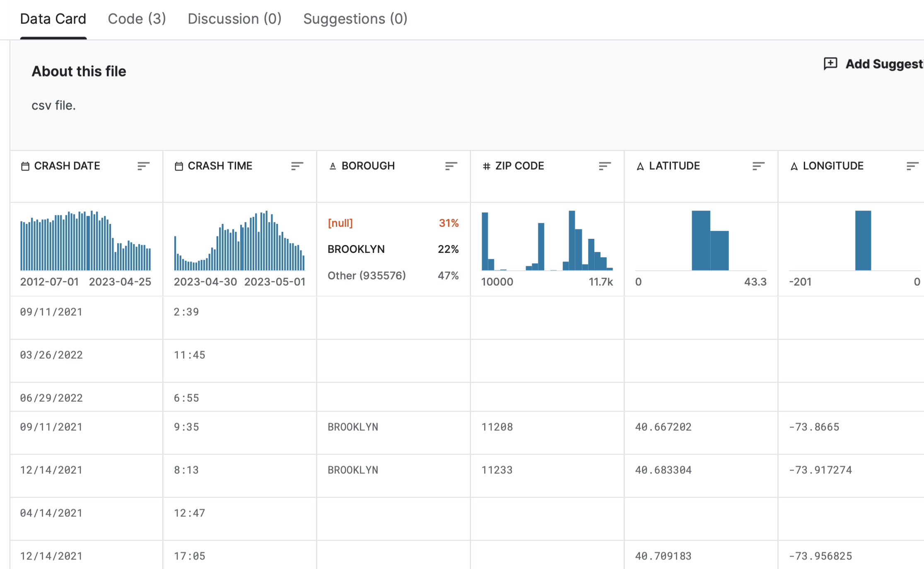Click the latitude cell 40.667202
Screen dimensions: 924x569
tap(663, 427)
